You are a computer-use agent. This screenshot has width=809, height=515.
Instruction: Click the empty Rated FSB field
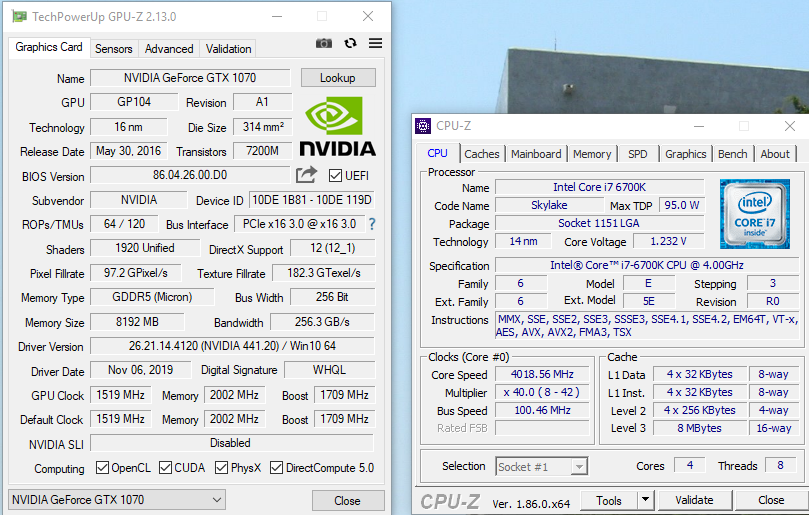coord(542,428)
